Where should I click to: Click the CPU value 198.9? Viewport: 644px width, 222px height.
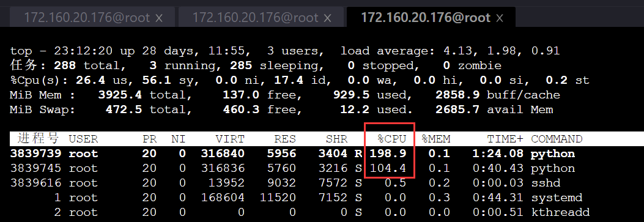coord(388,154)
